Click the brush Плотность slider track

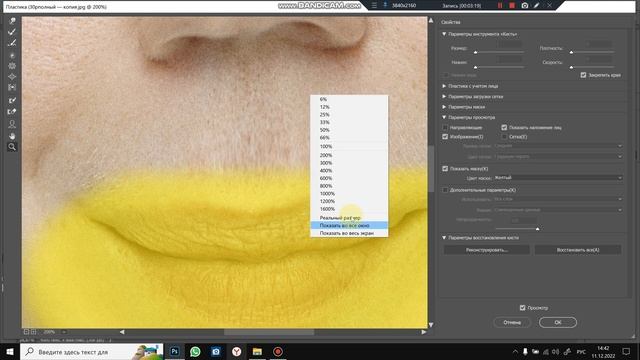[592, 53]
